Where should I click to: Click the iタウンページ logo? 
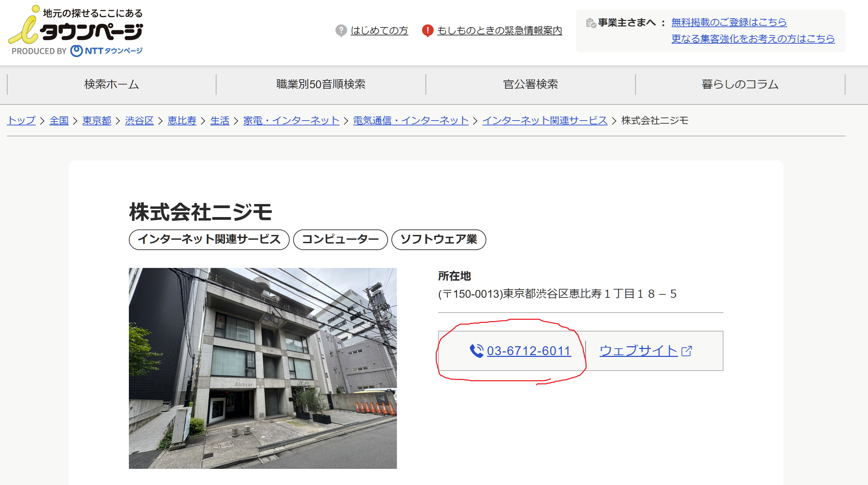76,31
